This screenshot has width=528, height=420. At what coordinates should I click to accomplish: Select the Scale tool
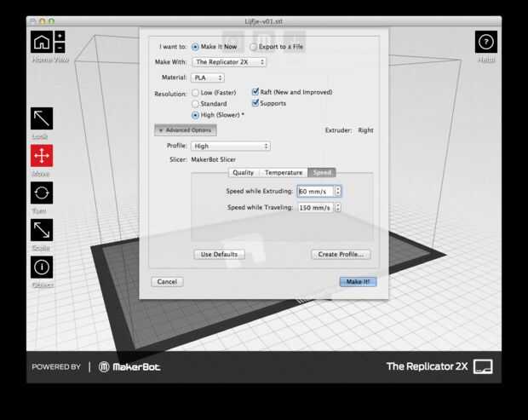42,230
